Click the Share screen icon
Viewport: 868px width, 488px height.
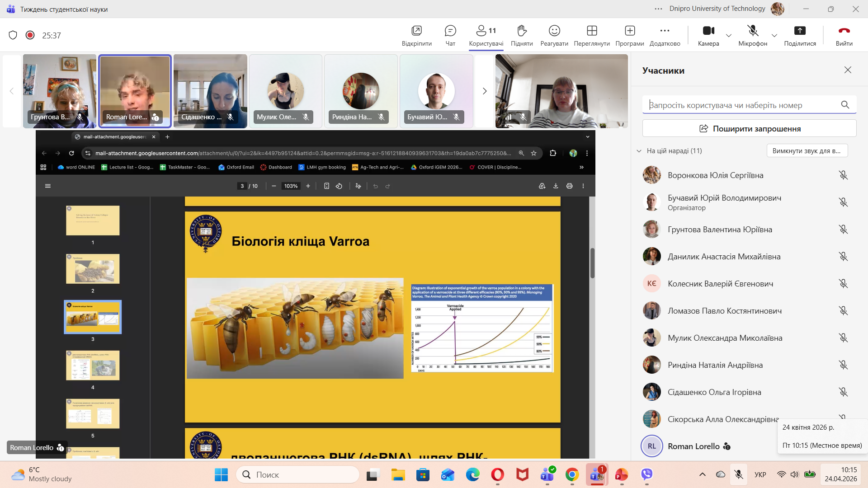click(x=800, y=31)
